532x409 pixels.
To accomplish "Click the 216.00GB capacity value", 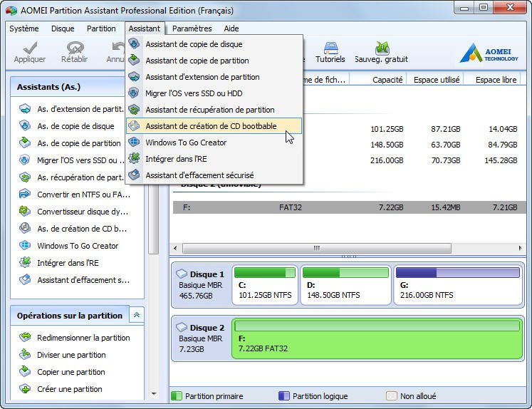I will 387,160.
